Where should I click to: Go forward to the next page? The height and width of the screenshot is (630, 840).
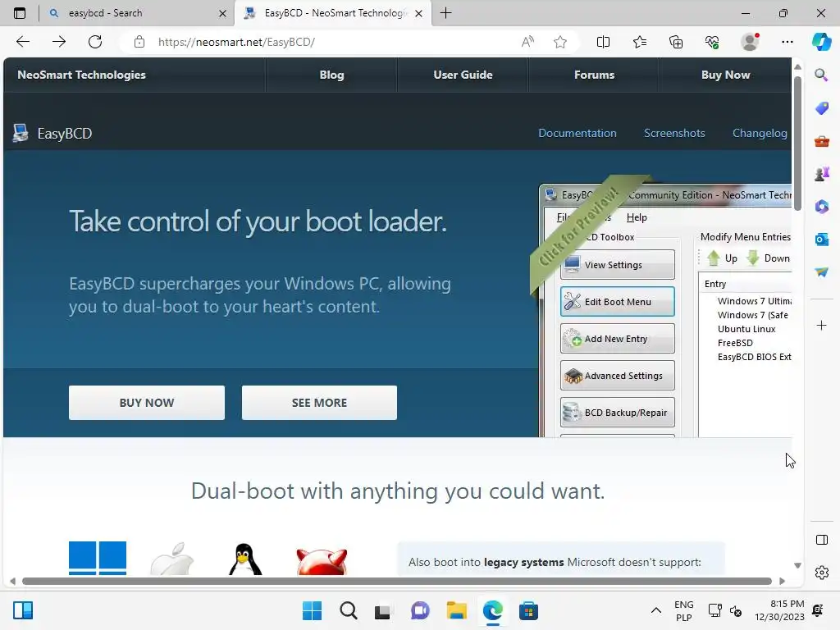(x=59, y=42)
